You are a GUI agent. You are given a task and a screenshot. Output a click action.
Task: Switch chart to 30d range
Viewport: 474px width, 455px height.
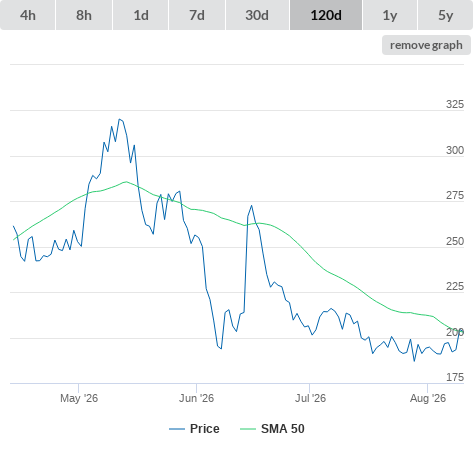(257, 15)
